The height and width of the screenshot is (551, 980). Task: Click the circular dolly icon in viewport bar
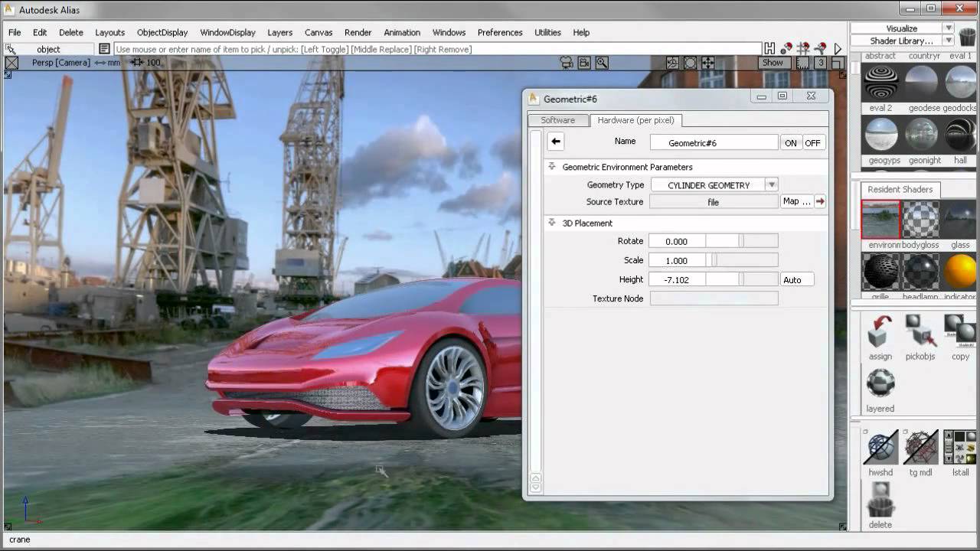point(690,63)
